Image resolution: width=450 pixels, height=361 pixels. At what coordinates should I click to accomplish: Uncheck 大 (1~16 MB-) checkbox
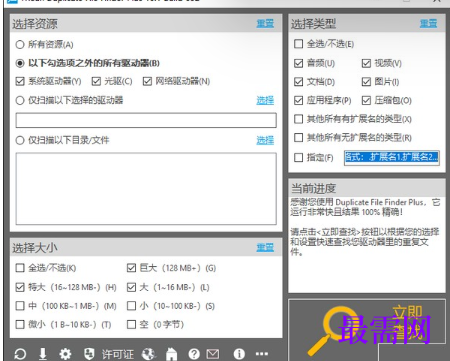coord(132,287)
